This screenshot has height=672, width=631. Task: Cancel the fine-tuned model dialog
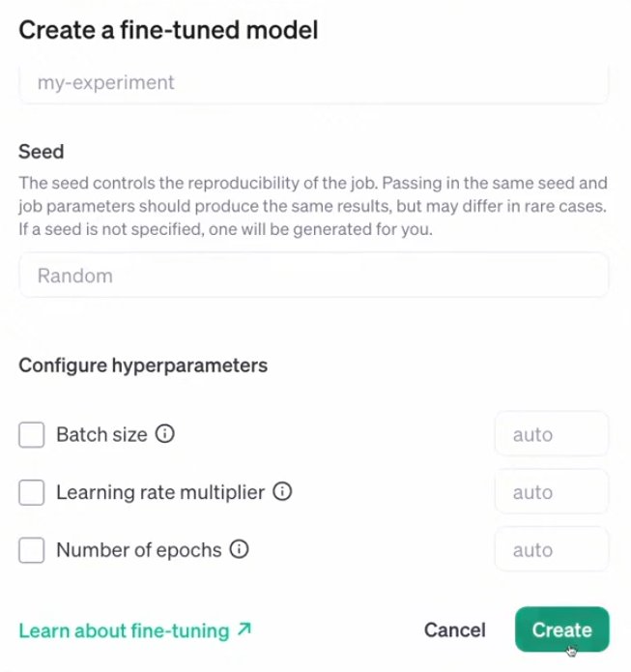tap(455, 629)
